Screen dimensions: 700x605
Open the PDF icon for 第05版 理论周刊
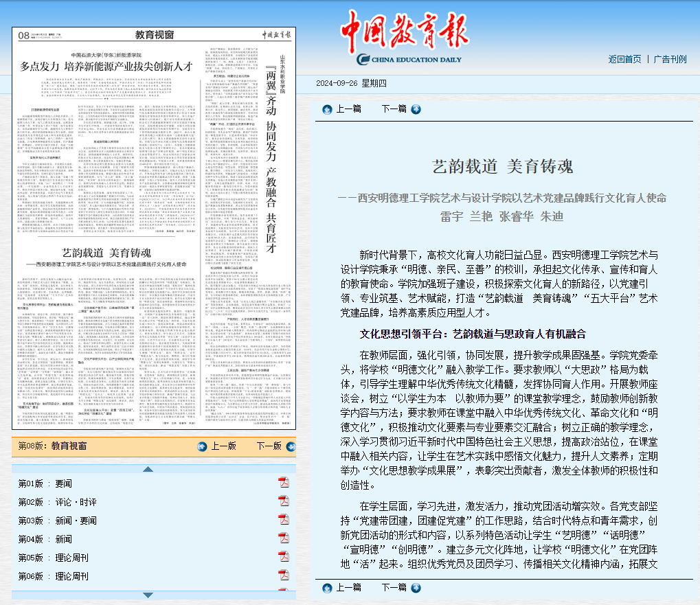[x=283, y=557]
